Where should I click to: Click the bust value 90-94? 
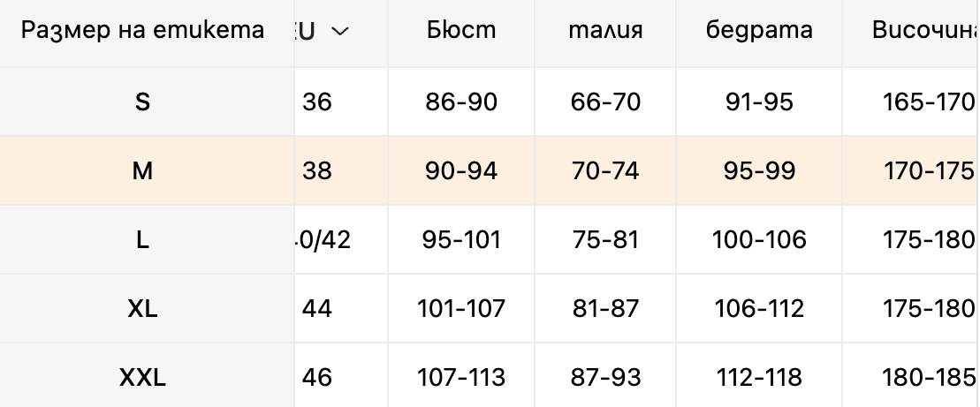[461, 170]
